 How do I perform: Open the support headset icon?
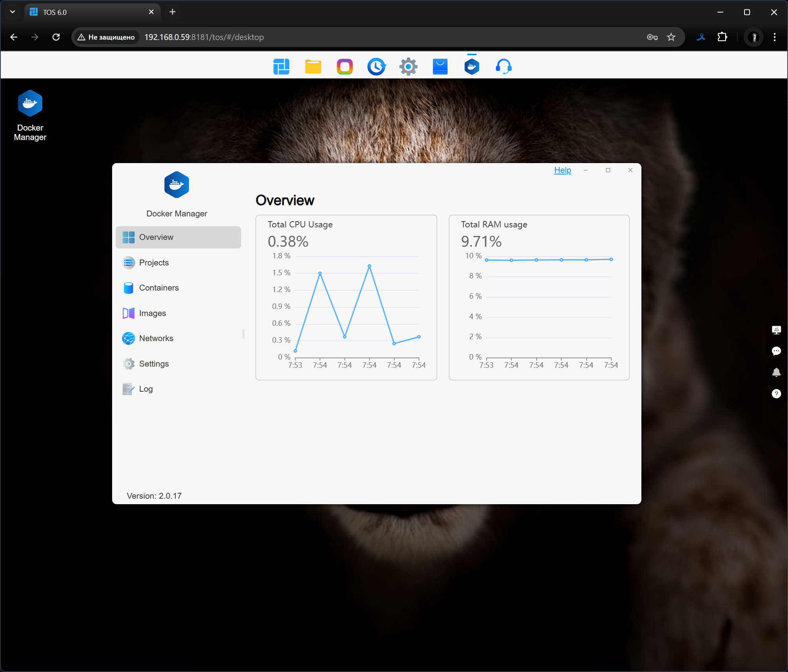(x=503, y=67)
